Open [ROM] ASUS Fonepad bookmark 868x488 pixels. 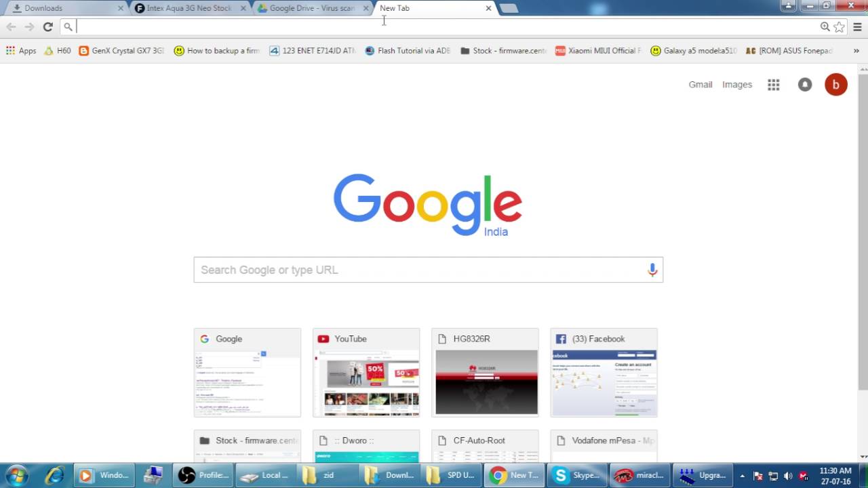[x=789, y=51]
